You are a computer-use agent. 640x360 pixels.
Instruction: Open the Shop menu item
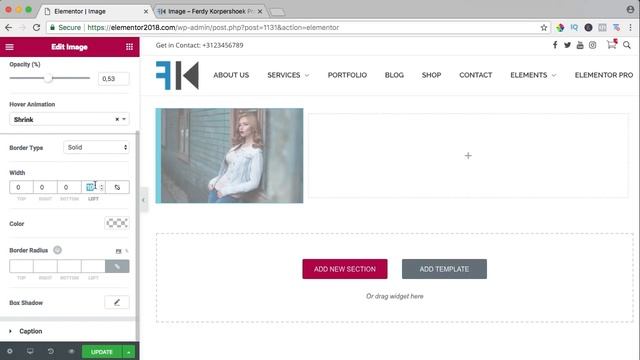pyautogui.click(x=431, y=75)
